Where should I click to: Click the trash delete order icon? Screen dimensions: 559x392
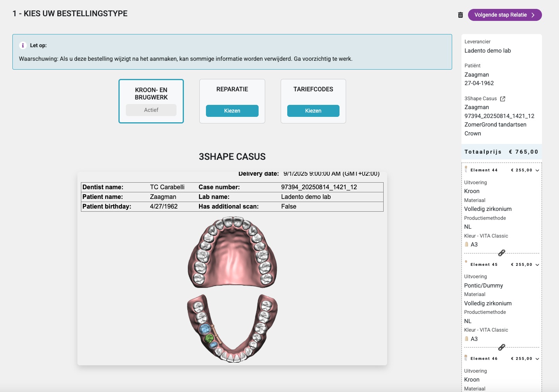(x=460, y=15)
